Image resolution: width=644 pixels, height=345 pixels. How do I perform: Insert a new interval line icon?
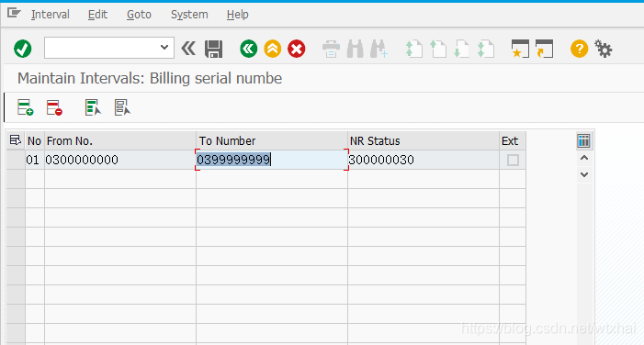coord(25,107)
